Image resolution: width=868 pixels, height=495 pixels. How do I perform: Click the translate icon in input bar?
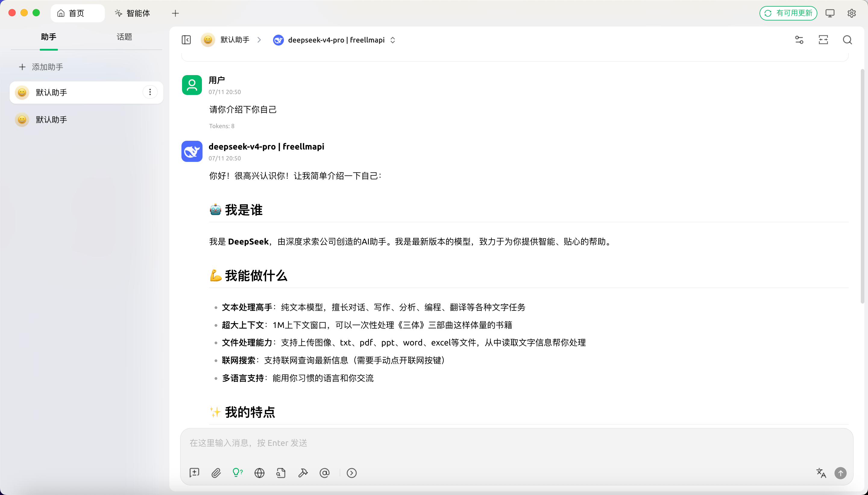[x=821, y=473]
